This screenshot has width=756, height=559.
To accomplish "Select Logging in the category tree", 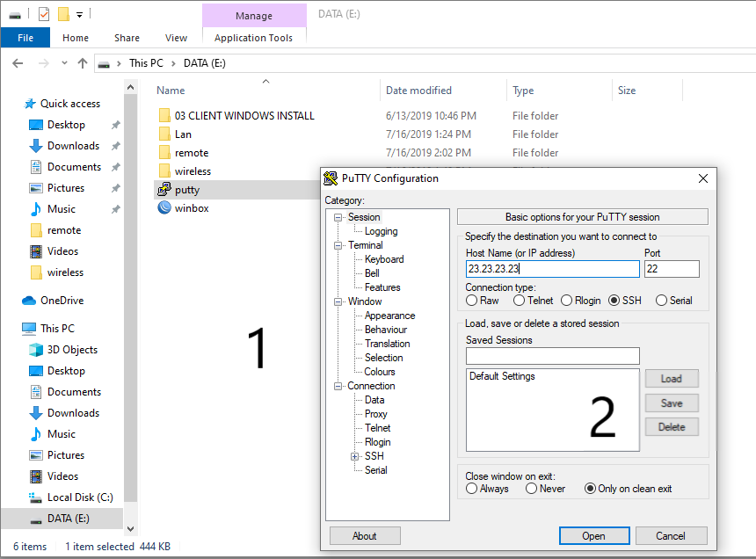I will [x=381, y=231].
